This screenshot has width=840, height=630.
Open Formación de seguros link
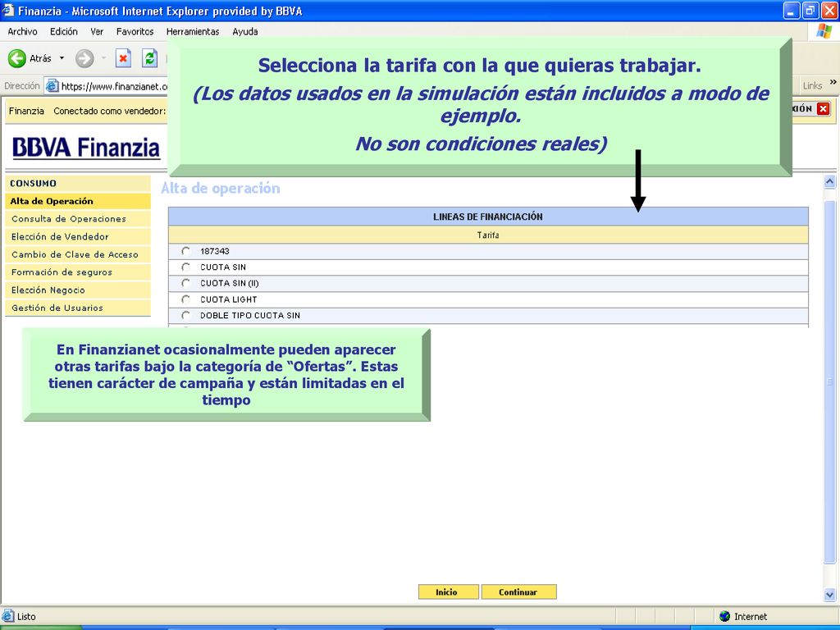[78, 272]
